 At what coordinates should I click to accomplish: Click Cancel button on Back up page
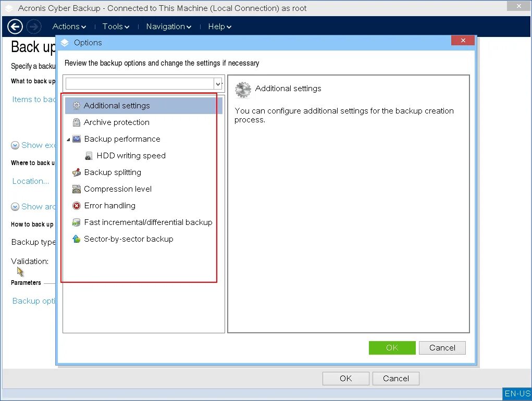click(x=395, y=378)
